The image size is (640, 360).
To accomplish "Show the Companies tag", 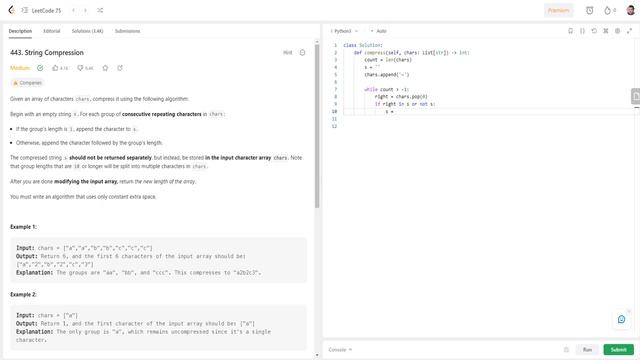I will tap(27, 83).
